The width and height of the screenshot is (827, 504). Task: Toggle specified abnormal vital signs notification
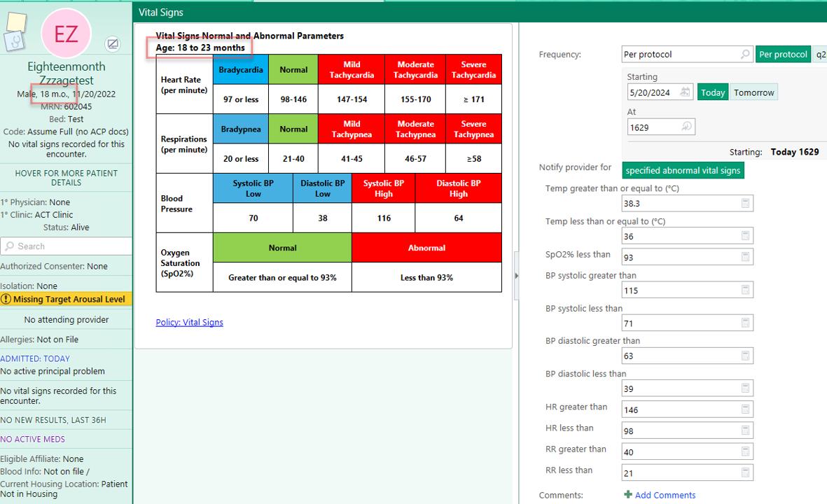pyautogui.click(x=683, y=170)
